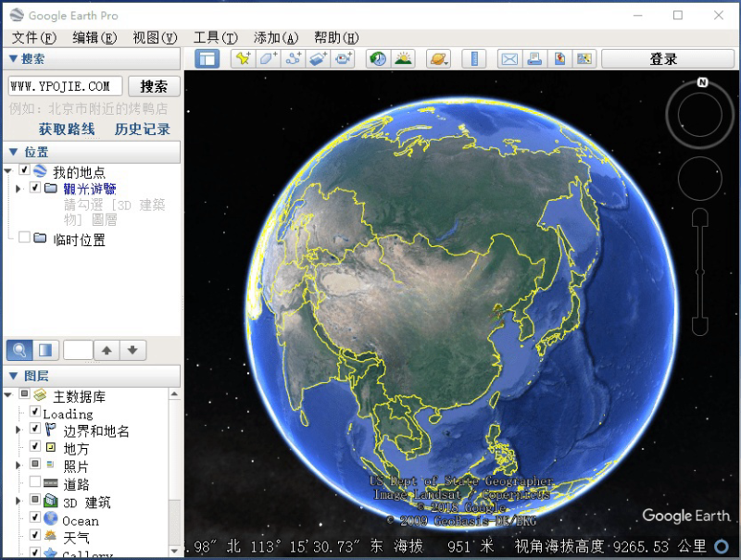
Task: Click the 搜索 search button
Action: [154, 86]
